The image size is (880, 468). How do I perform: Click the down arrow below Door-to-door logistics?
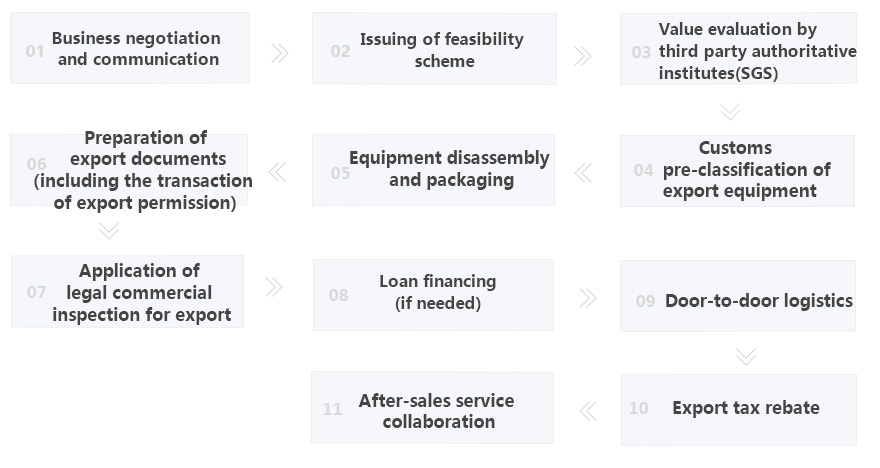pos(745,355)
